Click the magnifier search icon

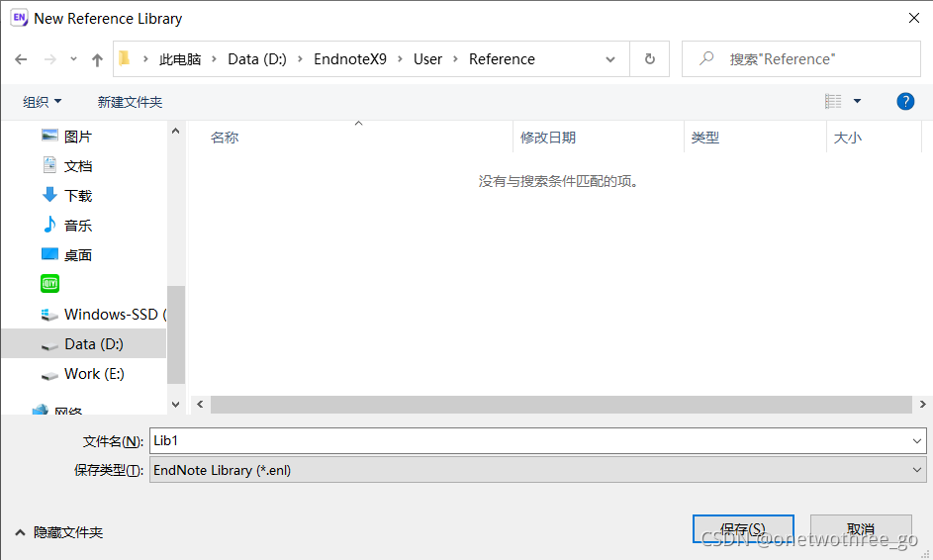click(x=706, y=58)
